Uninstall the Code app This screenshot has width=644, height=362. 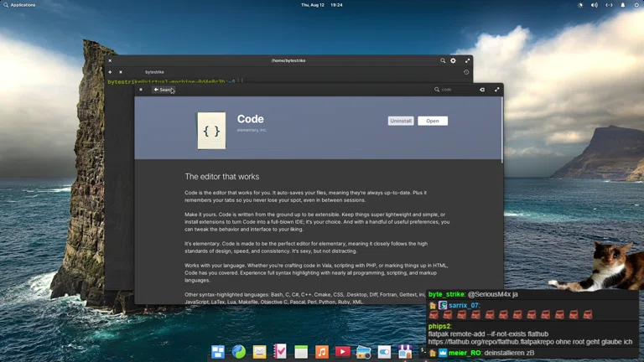401,121
